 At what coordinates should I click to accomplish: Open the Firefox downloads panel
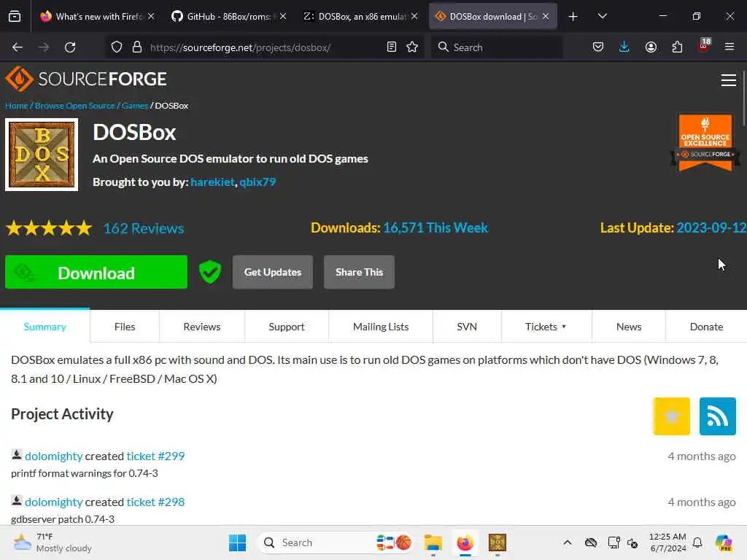(x=624, y=47)
